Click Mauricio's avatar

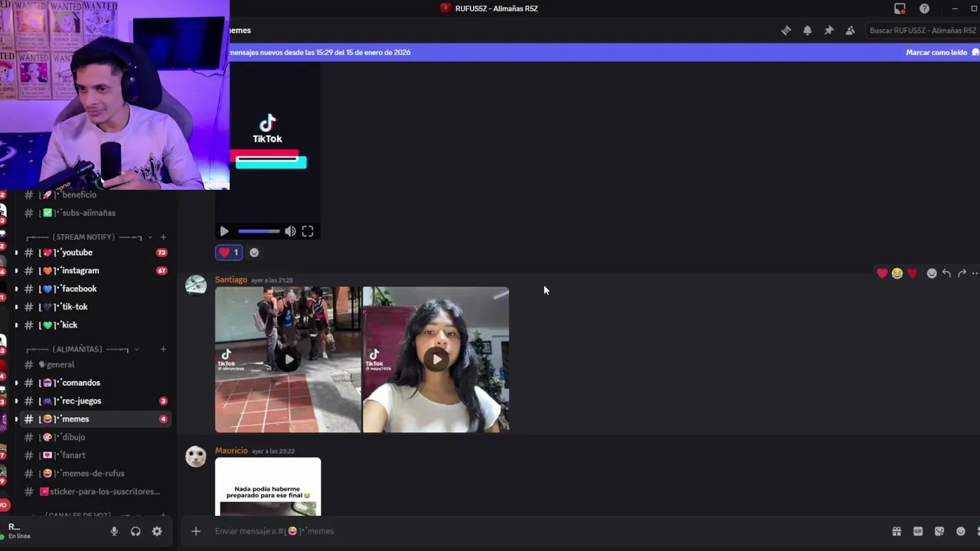click(196, 456)
